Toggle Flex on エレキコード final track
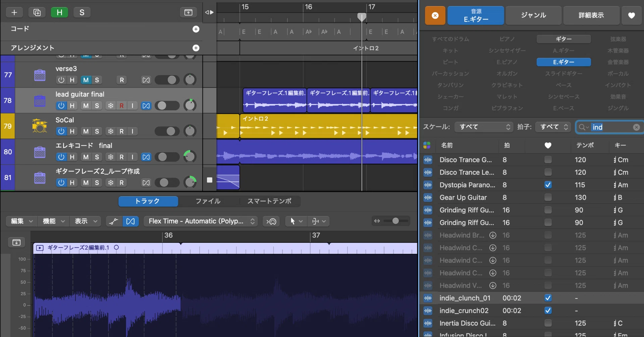Image resolution: width=644 pixels, height=337 pixels. [146, 157]
